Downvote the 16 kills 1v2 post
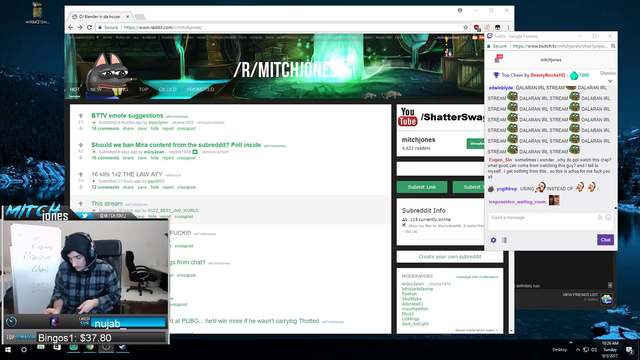 (x=81, y=187)
